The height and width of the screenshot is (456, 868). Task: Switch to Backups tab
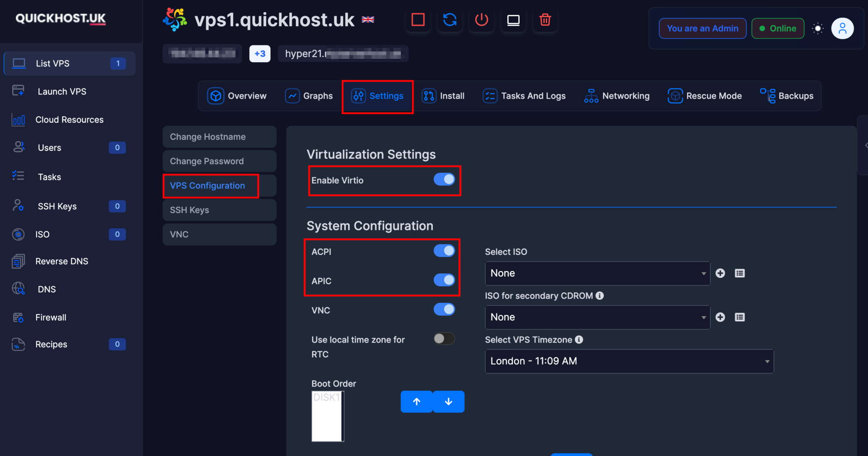tap(787, 96)
